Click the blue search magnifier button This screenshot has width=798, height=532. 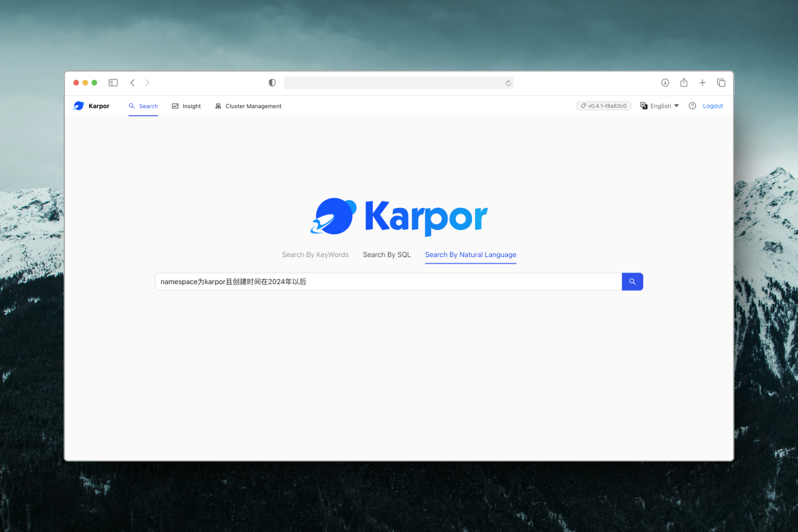[632, 282]
